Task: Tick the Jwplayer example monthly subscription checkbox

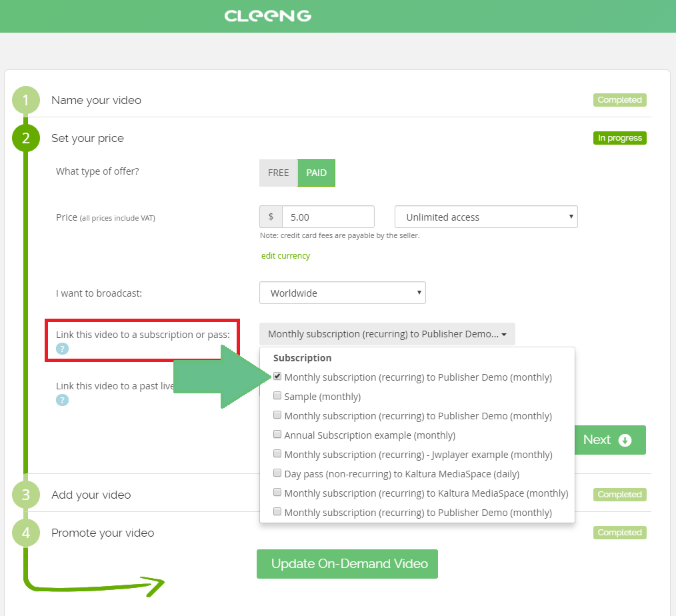Action: (x=277, y=454)
